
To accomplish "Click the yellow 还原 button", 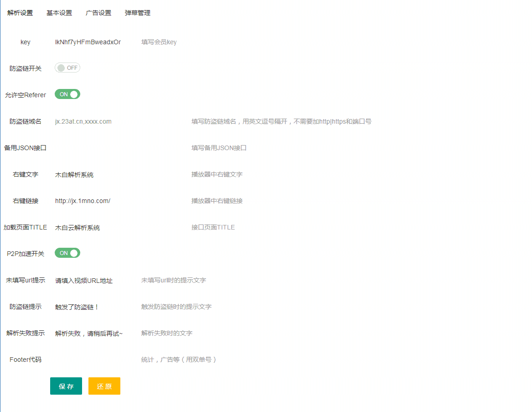I will click(104, 386).
